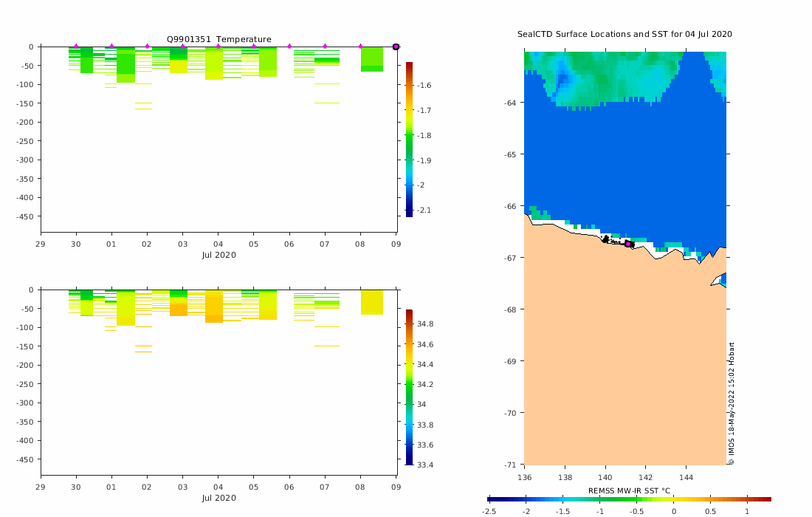The image size is (812, 517).
Task: Click the REMSS MW-IR SST horizontal colorbar
Action: [629, 499]
